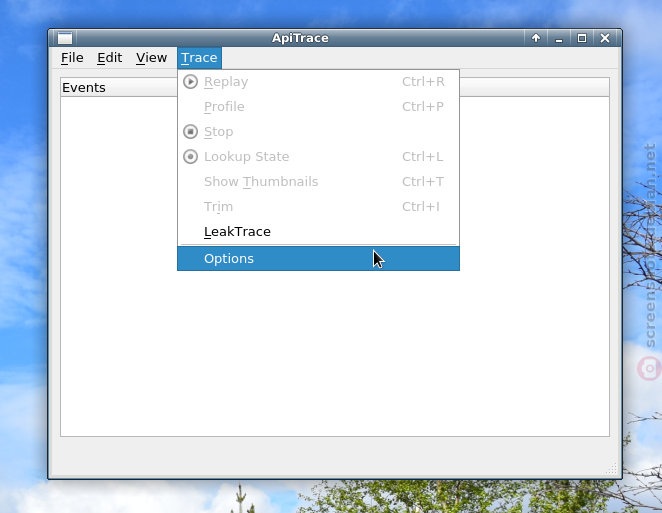Image resolution: width=662 pixels, height=513 pixels.
Task: Open the File menu
Action: click(72, 58)
